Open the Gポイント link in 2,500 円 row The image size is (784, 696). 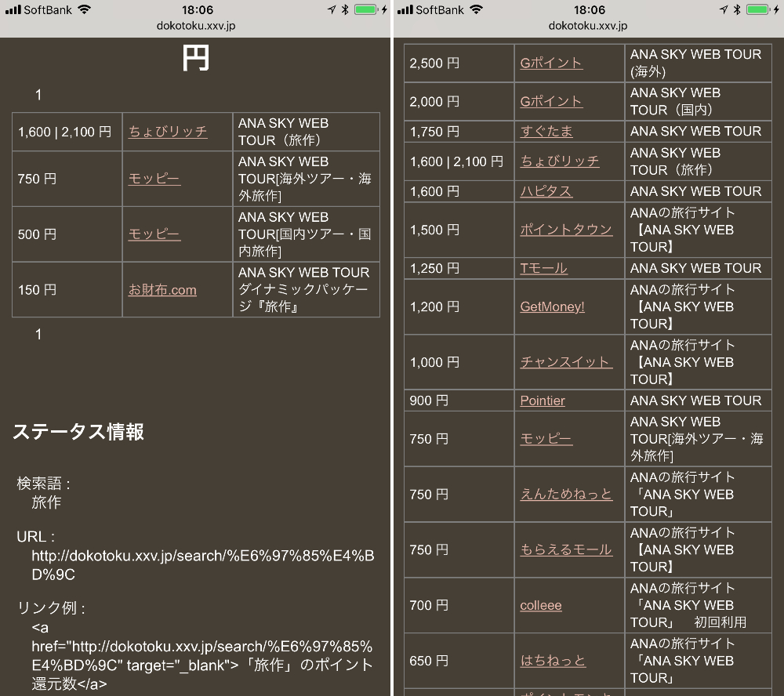pos(551,63)
